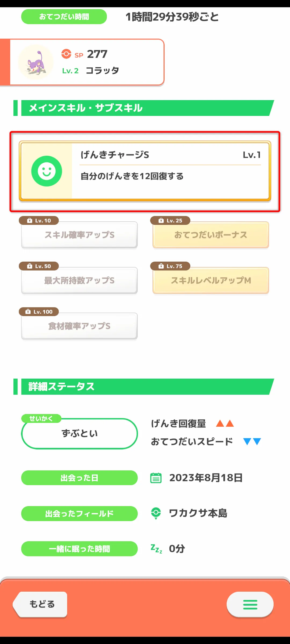Tap the green smiley main skill icon
The height and width of the screenshot is (644, 290).
47,171
